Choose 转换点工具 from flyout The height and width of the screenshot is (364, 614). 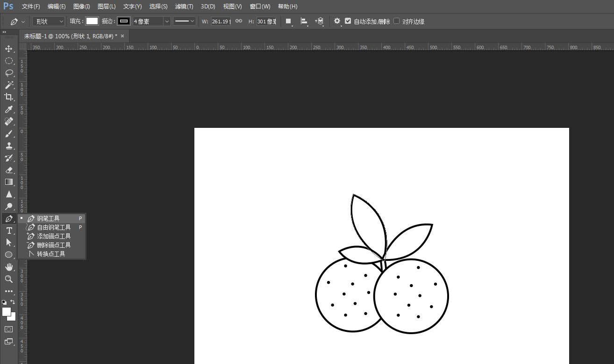[52, 254]
